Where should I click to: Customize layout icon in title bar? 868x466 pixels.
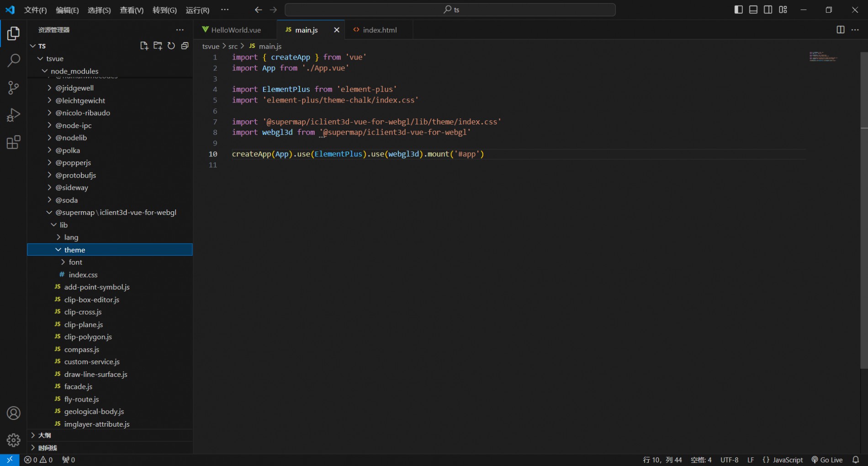tap(783, 10)
